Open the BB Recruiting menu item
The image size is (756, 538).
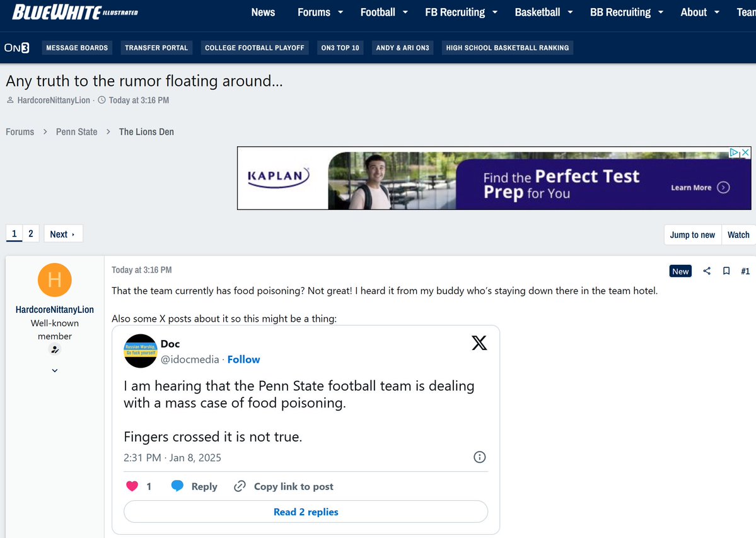pos(620,12)
